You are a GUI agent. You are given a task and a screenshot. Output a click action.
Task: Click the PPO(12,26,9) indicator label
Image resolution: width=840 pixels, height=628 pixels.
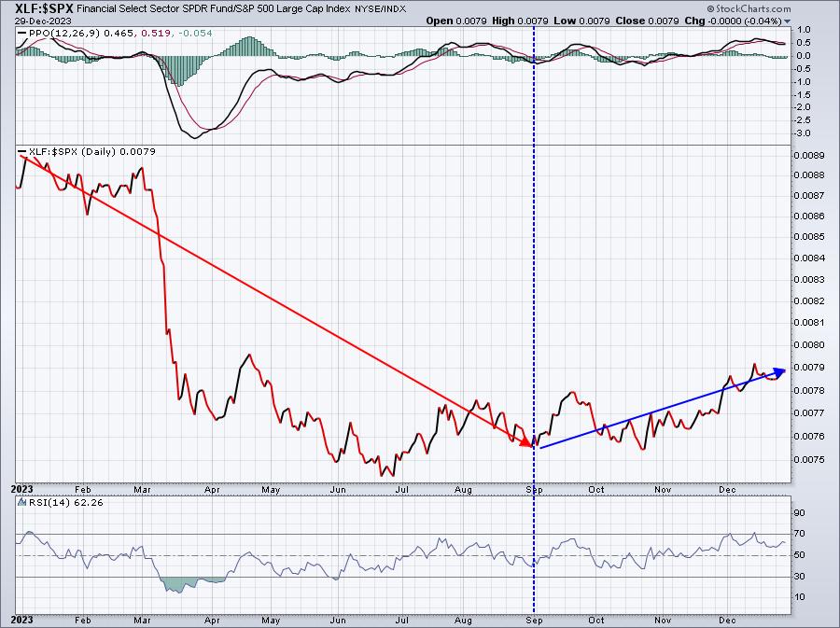coord(63,34)
